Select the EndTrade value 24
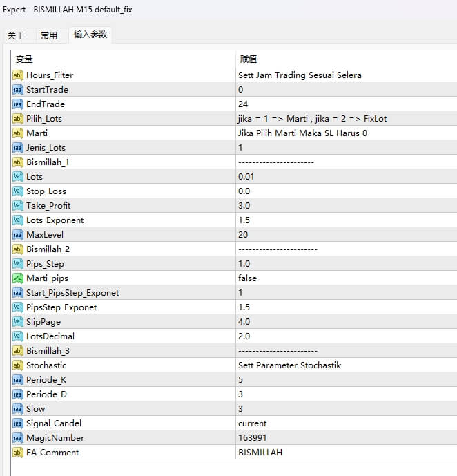This screenshot has width=457, height=476. (242, 104)
